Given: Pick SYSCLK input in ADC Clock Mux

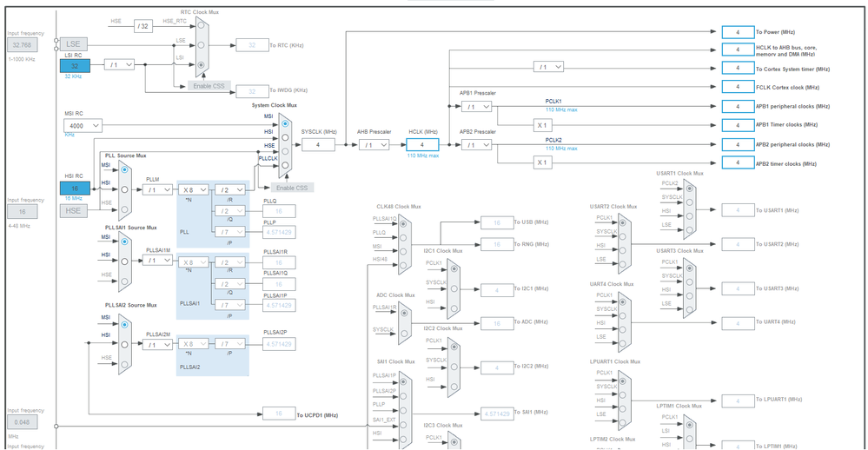Looking at the screenshot, I should click(x=405, y=334).
